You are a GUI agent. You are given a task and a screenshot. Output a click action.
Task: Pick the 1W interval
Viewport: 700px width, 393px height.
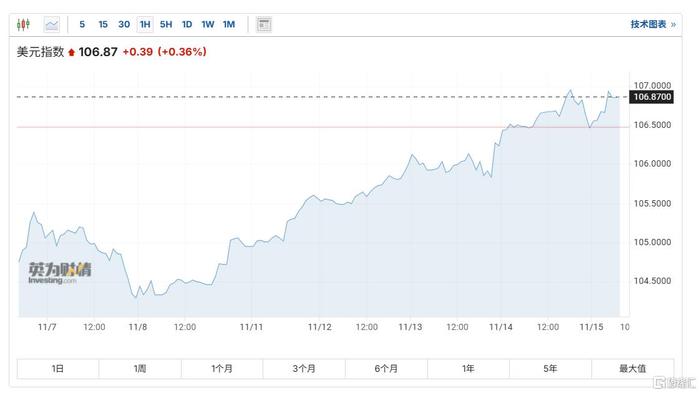[208, 24]
